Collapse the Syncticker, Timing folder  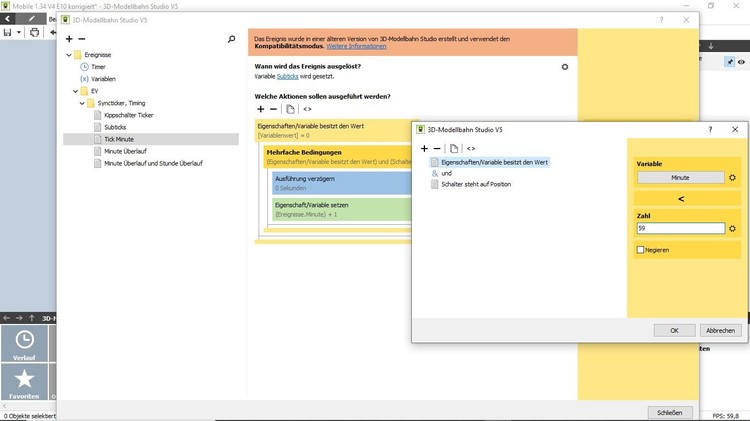[x=82, y=103]
